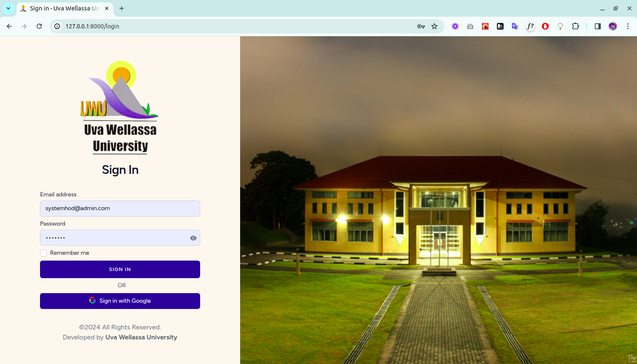Open a new browser tab
The height and width of the screenshot is (364, 637).
pos(122,8)
